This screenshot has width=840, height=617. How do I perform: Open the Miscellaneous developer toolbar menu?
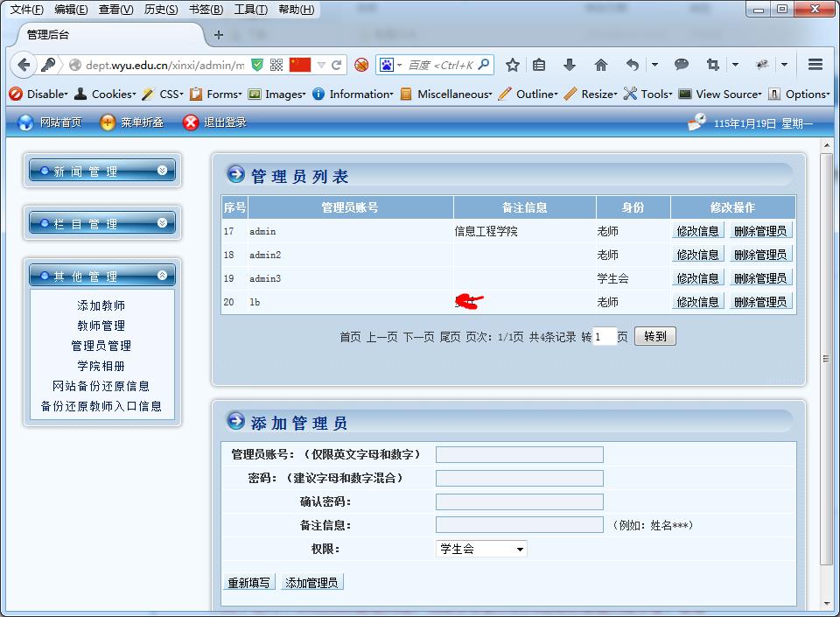click(x=446, y=95)
